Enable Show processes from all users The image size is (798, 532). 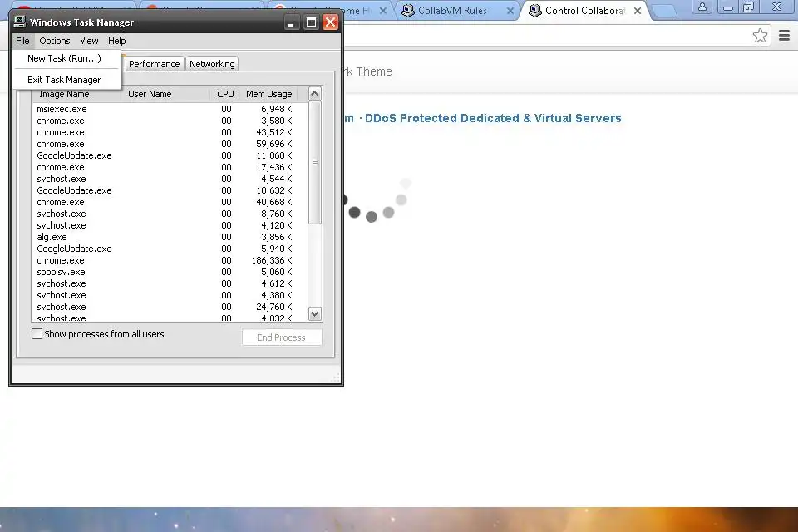[37, 334]
